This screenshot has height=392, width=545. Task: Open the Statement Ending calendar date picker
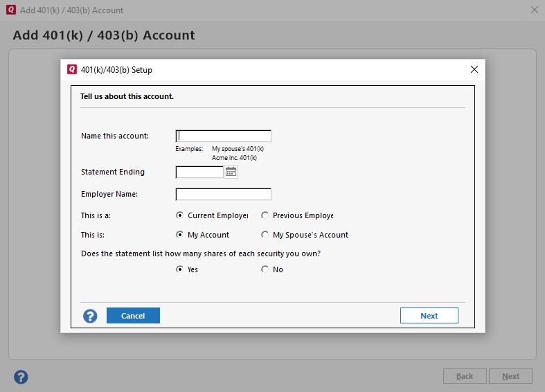[231, 172]
